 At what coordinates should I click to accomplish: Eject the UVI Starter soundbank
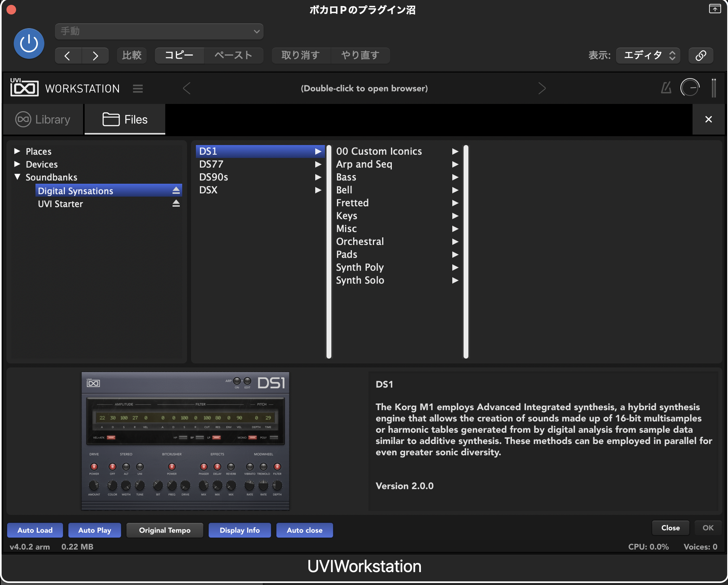pyautogui.click(x=176, y=203)
